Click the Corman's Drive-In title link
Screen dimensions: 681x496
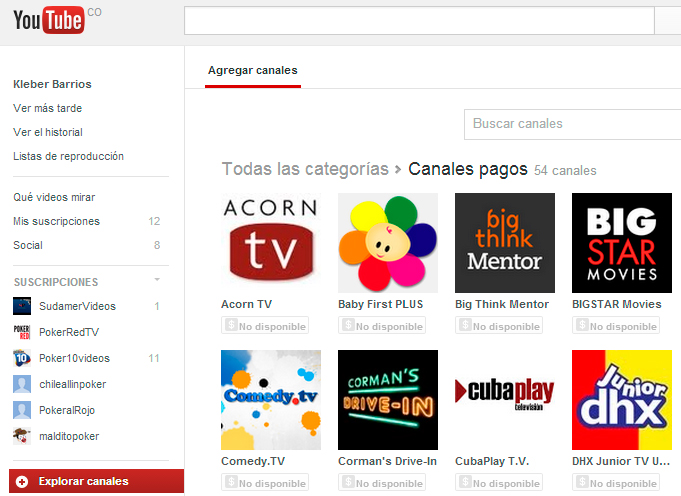pyautogui.click(x=387, y=461)
